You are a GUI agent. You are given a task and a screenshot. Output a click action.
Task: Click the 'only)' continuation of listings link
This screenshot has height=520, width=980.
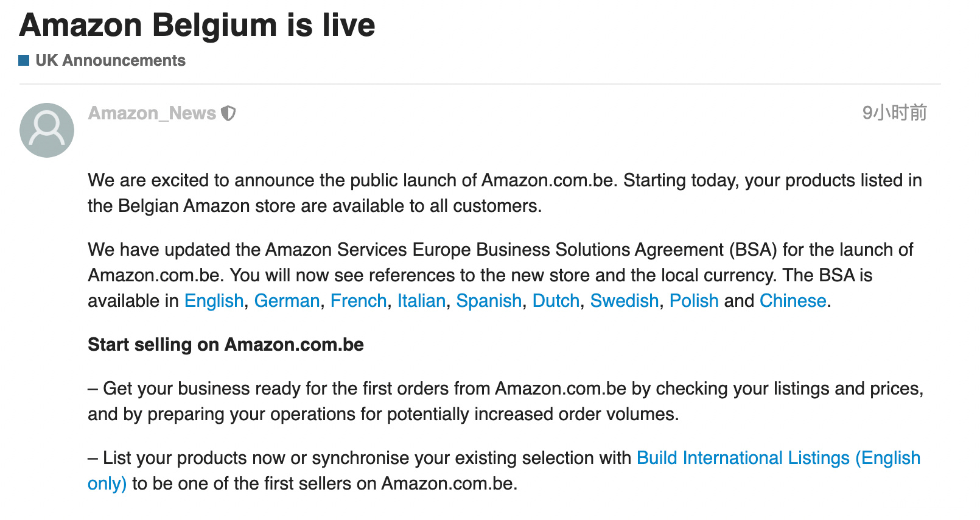(107, 483)
